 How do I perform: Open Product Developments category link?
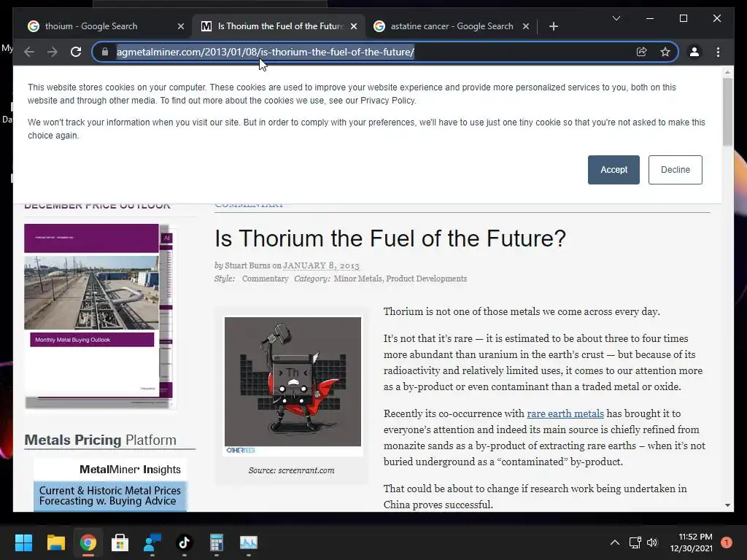(426, 279)
